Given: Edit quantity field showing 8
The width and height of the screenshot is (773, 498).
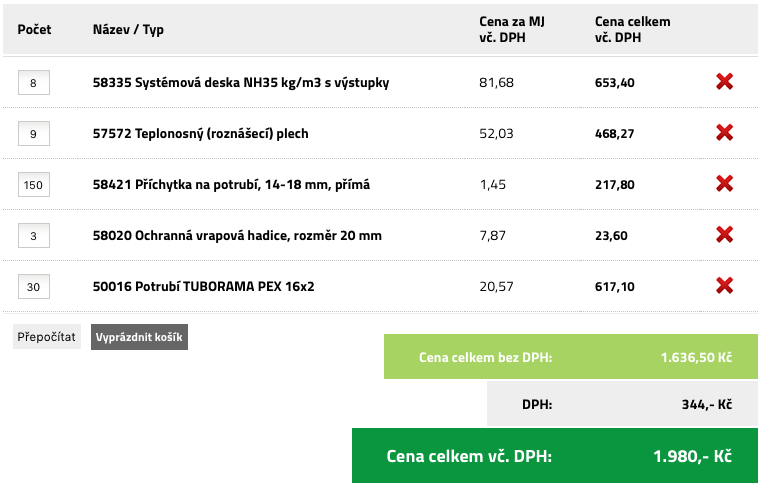Looking at the screenshot, I should [34, 83].
